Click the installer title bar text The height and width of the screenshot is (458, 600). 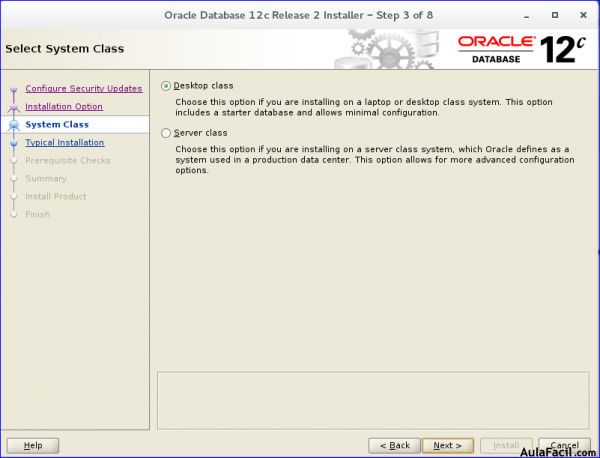pyautogui.click(x=298, y=15)
